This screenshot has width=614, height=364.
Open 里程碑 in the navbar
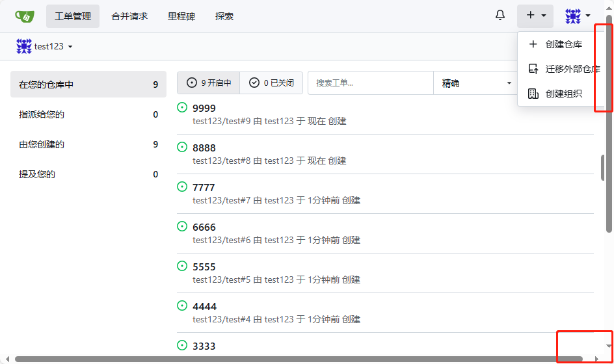tap(181, 16)
